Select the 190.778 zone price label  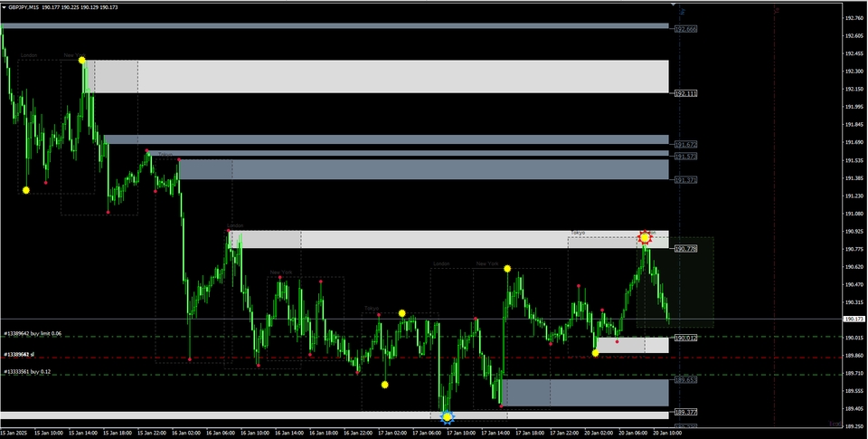(685, 249)
